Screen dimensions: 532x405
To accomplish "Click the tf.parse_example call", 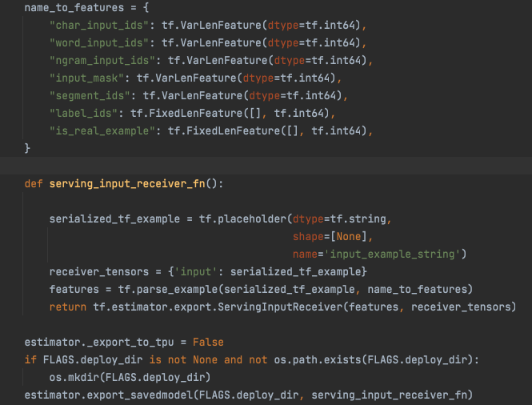I will (x=168, y=290).
